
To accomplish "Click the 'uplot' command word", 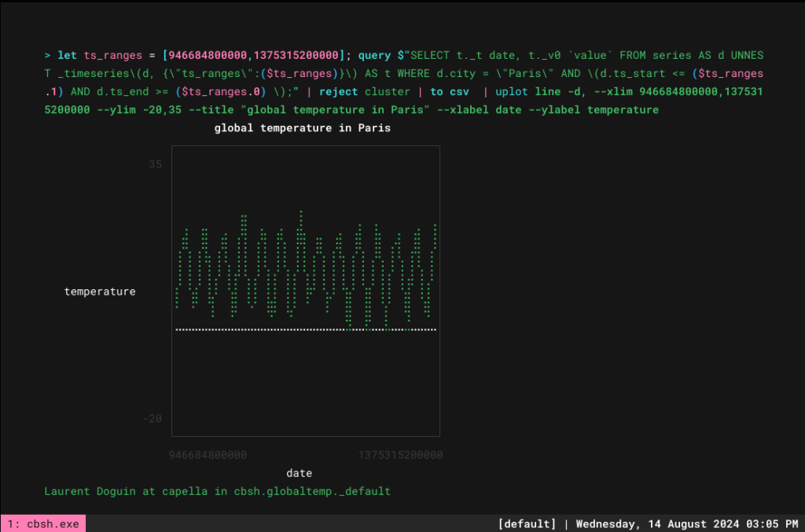I will click(511, 91).
